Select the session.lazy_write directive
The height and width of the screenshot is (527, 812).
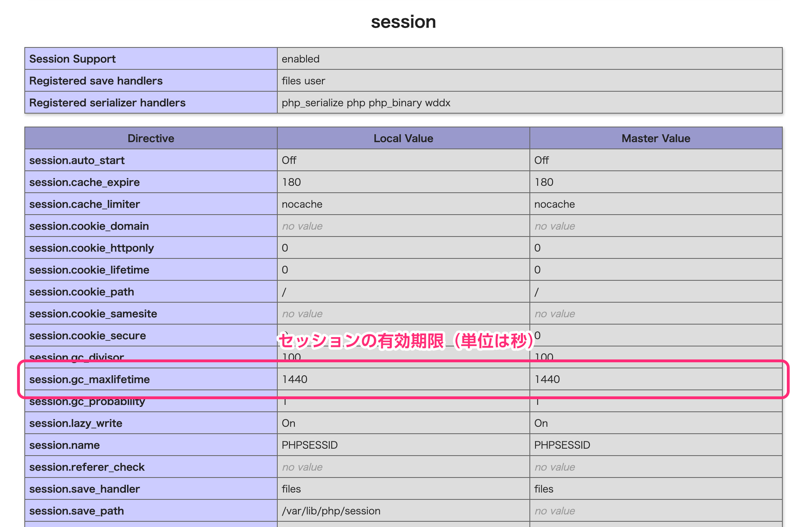(x=76, y=423)
